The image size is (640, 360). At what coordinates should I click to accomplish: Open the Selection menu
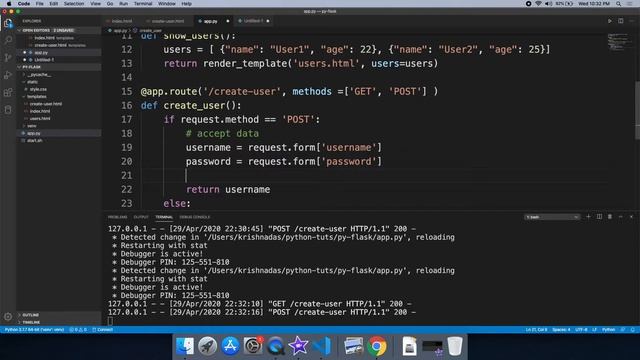tap(74, 4)
